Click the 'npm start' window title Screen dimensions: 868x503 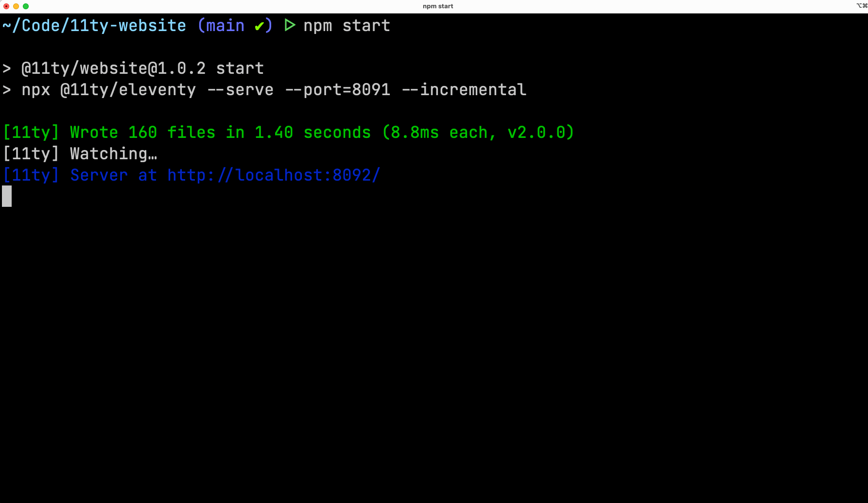point(438,6)
